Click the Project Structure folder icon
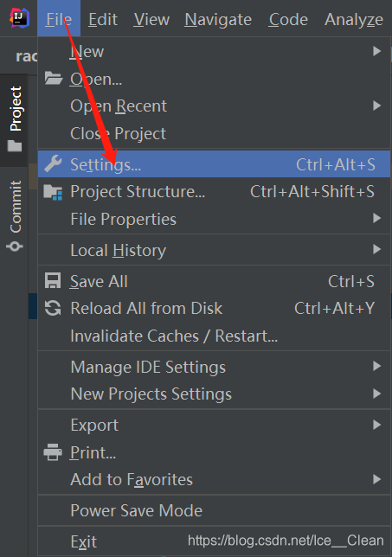This screenshot has height=557, width=392. [53, 192]
